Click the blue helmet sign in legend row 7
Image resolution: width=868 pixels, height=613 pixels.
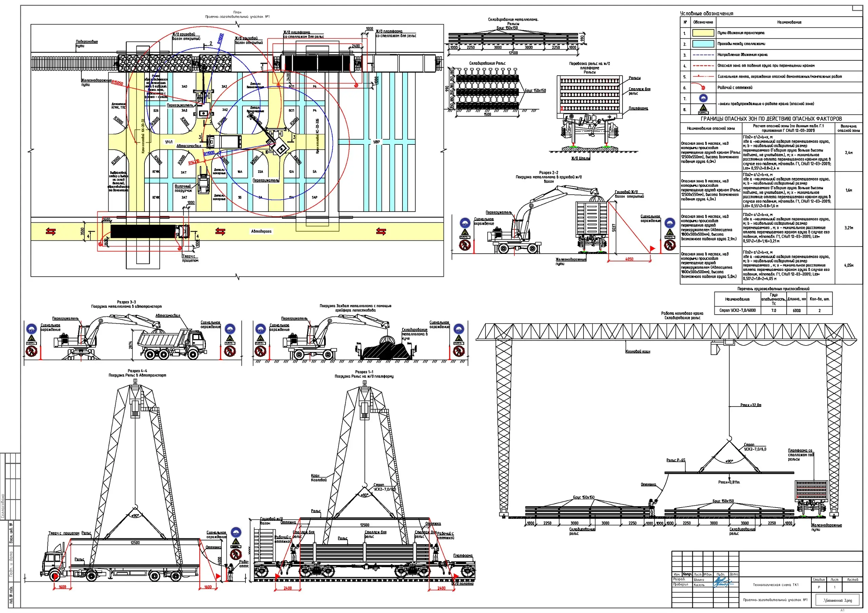tap(703, 99)
